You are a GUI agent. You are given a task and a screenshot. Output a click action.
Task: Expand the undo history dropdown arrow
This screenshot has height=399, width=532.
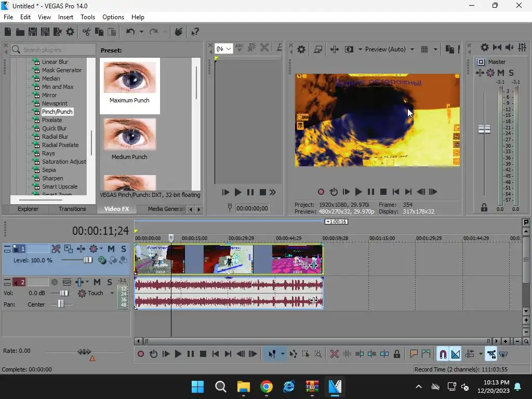click(141, 32)
